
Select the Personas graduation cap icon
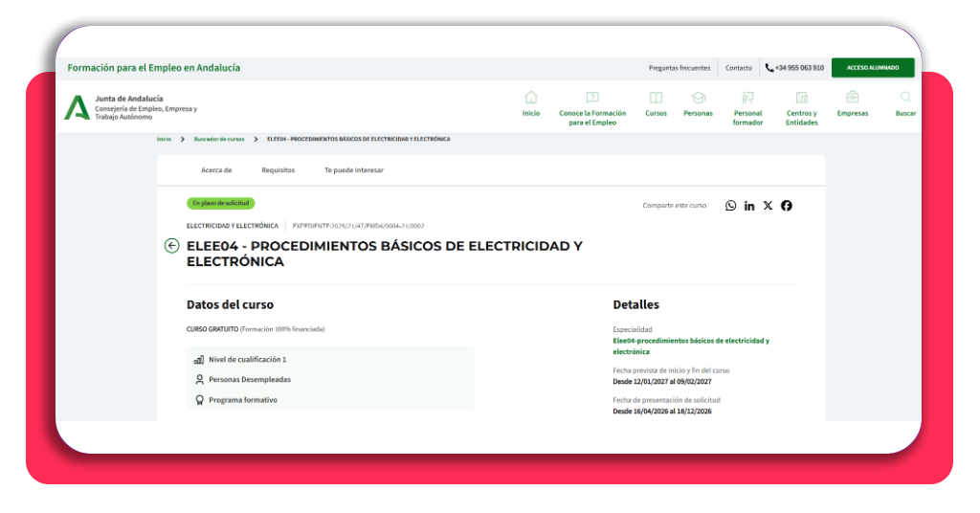click(698, 98)
